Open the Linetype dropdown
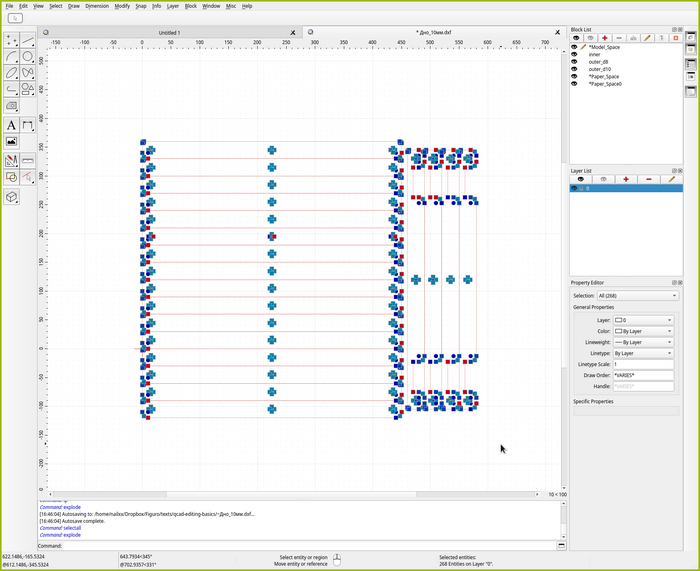This screenshot has width=700, height=571. [643, 353]
